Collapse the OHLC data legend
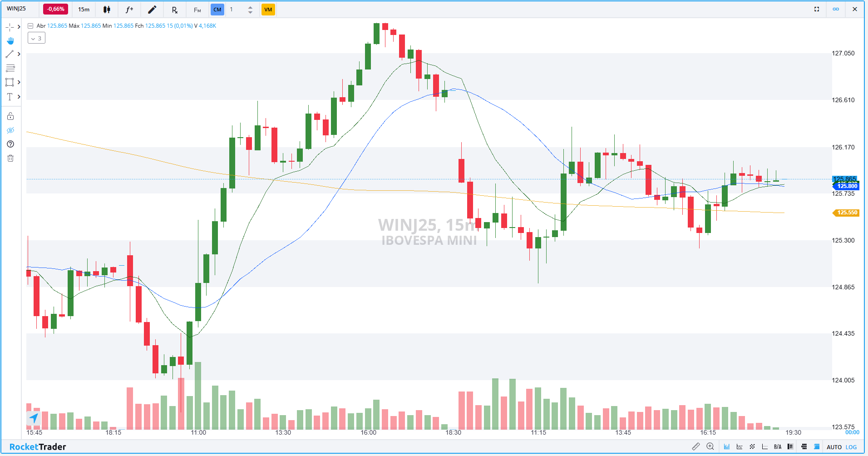This screenshot has height=456, width=868. 30,26
